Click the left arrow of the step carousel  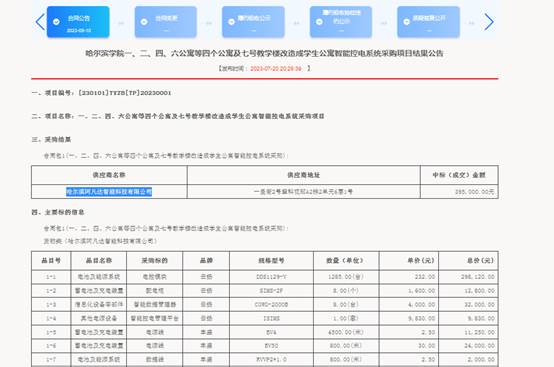40,22
